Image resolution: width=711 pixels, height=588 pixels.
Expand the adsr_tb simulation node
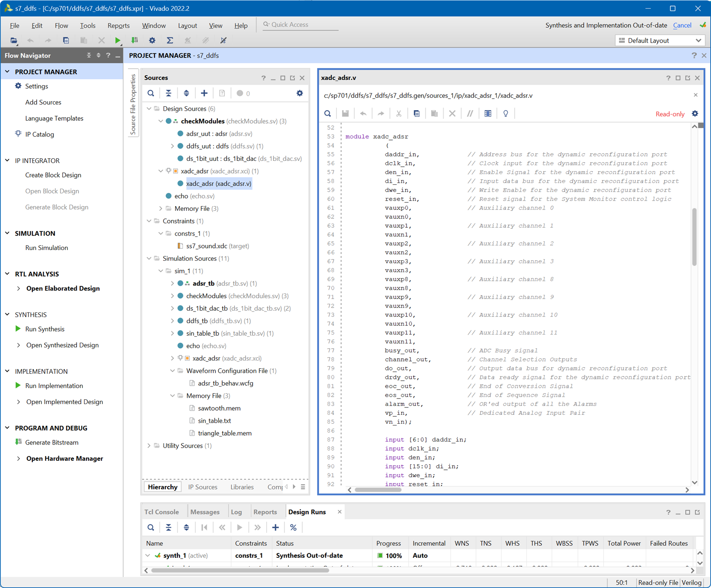(172, 283)
